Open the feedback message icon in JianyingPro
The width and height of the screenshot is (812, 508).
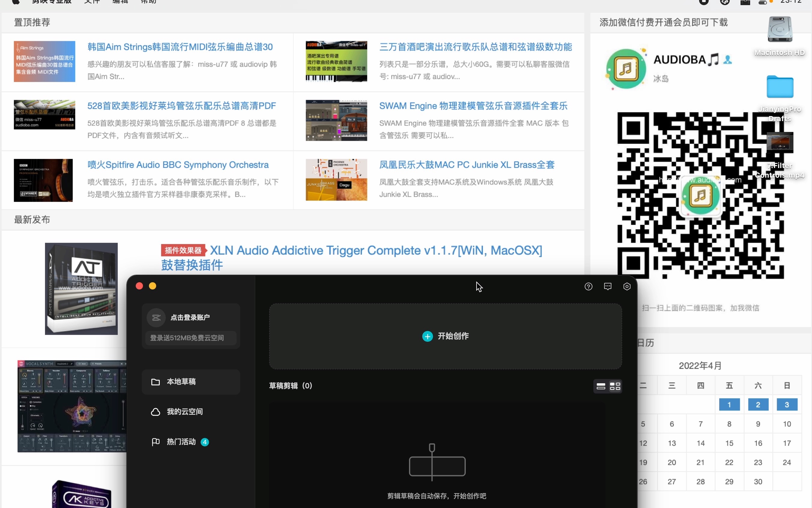(x=608, y=286)
